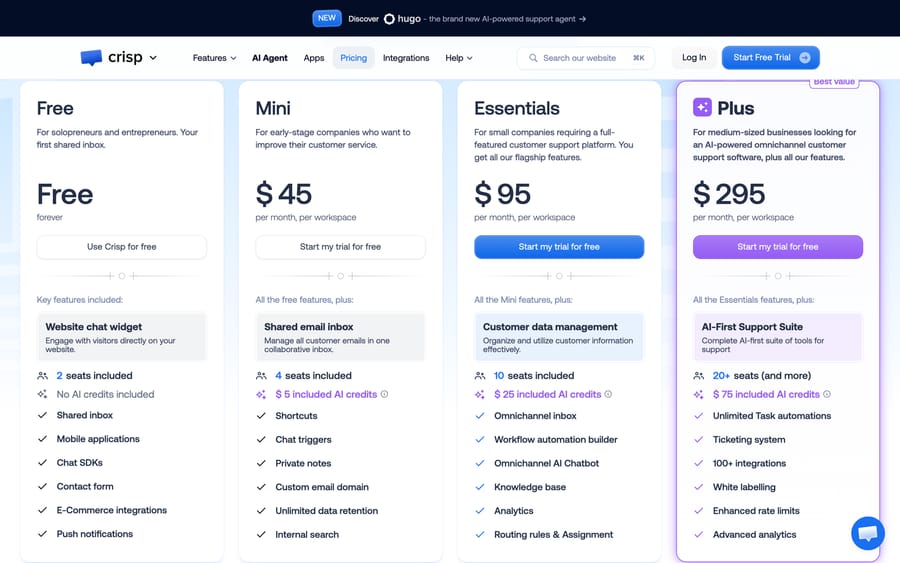Click 'White labelling' feature text
The height and width of the screenshot is (563, 900).
[744, 487]
